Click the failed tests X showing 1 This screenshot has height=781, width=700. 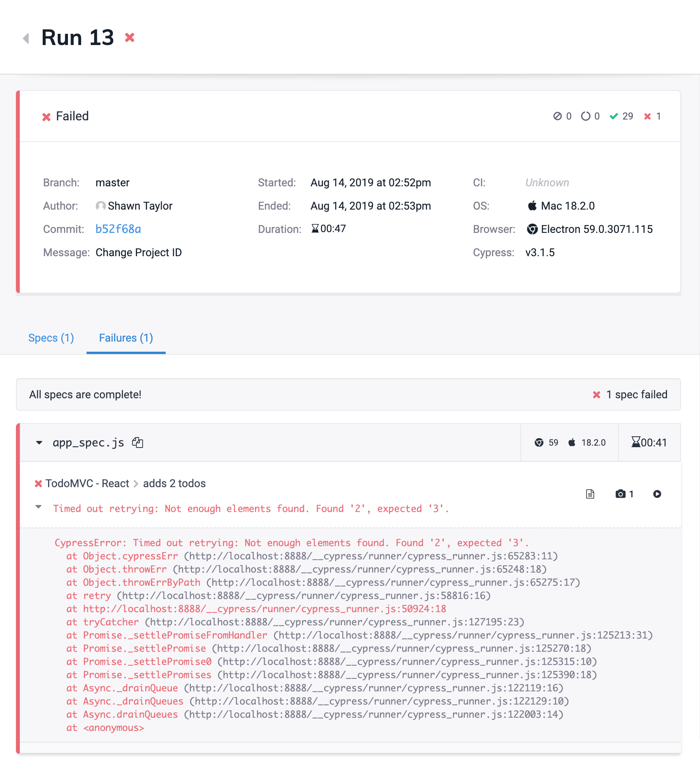pos(647,116)
